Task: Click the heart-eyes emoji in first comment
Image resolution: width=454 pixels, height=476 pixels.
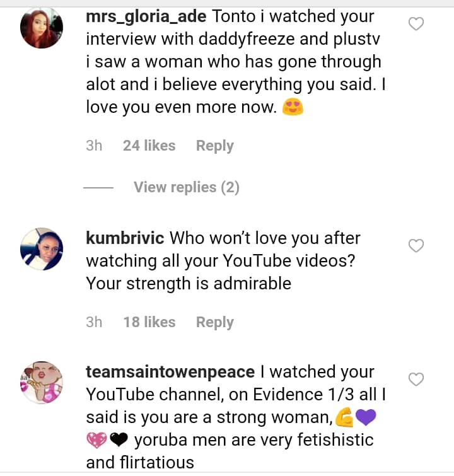Action: tap(293, 108)
